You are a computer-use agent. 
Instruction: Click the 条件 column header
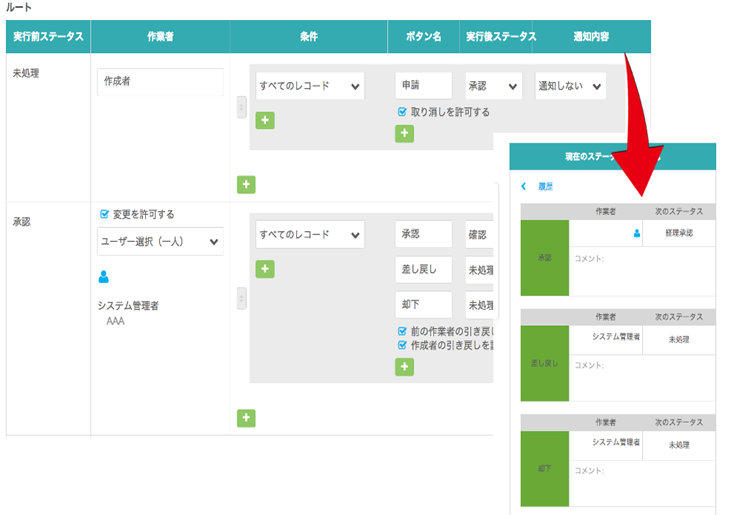click(308, 37)
